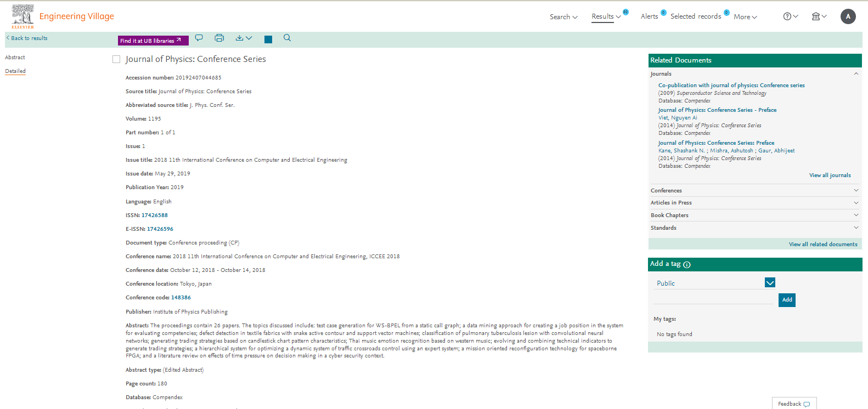Expand the Standards section
The width and height of the screenshot is (868, 409).
click(856, 228)
